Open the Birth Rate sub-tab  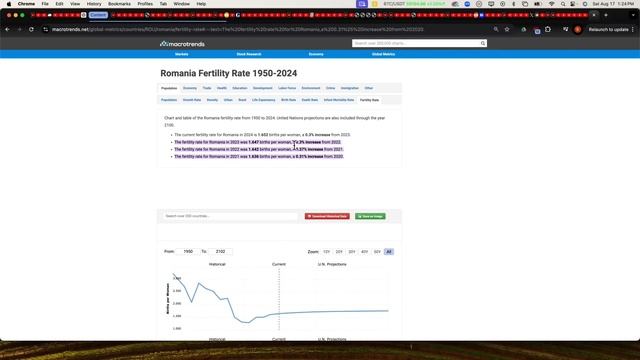pyautogui.click(x=288, y=100)
